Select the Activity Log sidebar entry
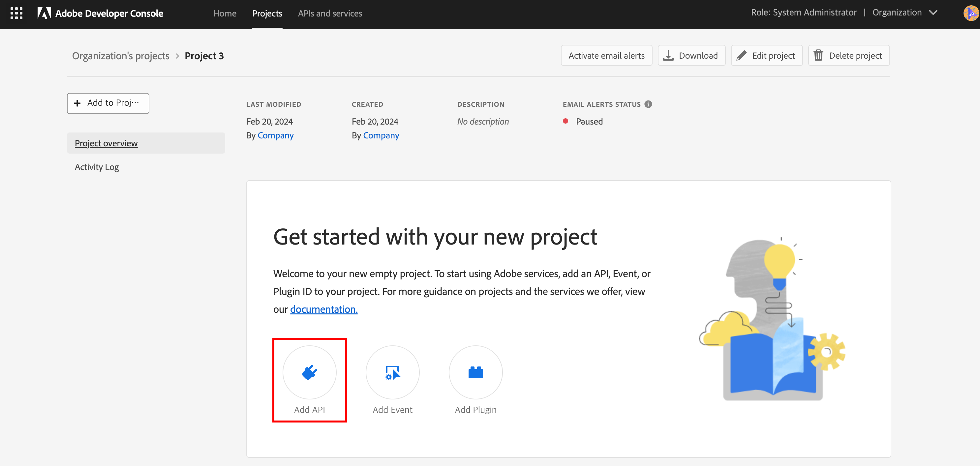Viewport: 980px width, 466px height. (x=97, y=166)
